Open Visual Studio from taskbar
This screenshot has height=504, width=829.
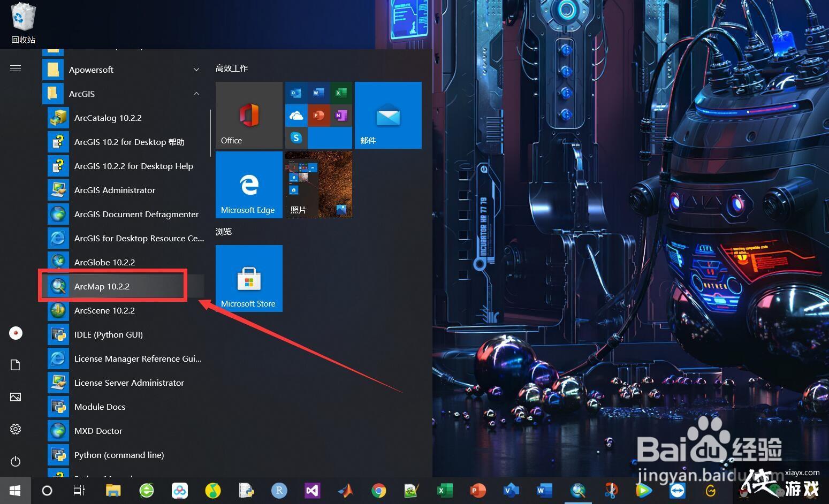[313, 491]
